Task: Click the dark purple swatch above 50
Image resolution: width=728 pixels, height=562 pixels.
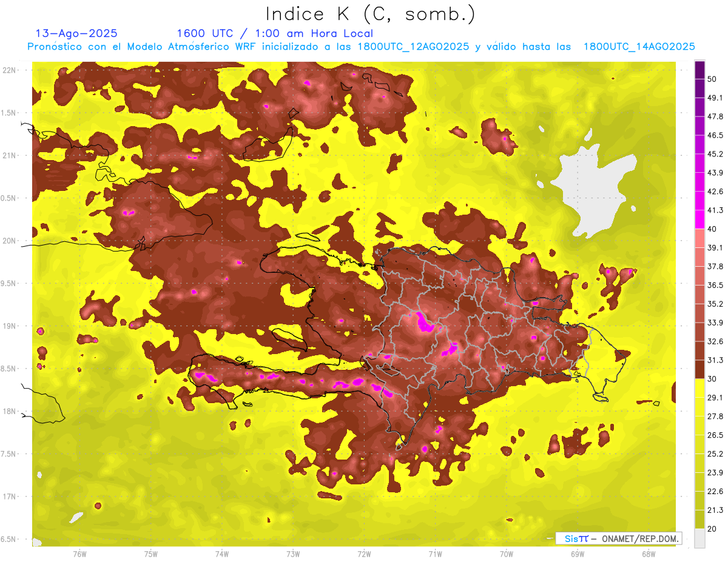Action: (x=699, y=70)
